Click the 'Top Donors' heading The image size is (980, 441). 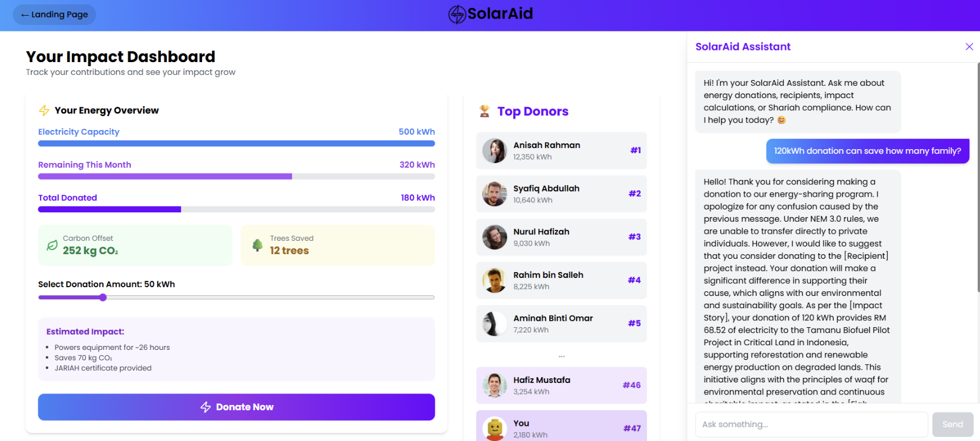[x=533, y=111]
